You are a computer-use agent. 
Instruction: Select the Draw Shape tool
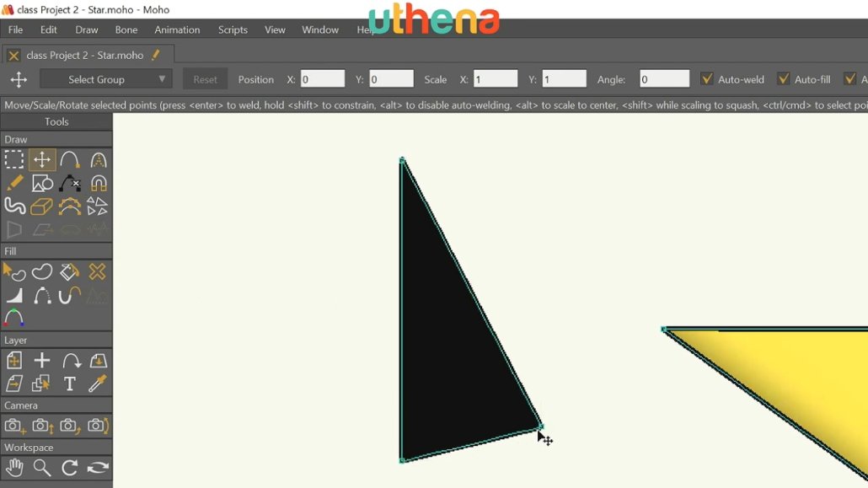(x=42, y=183)
